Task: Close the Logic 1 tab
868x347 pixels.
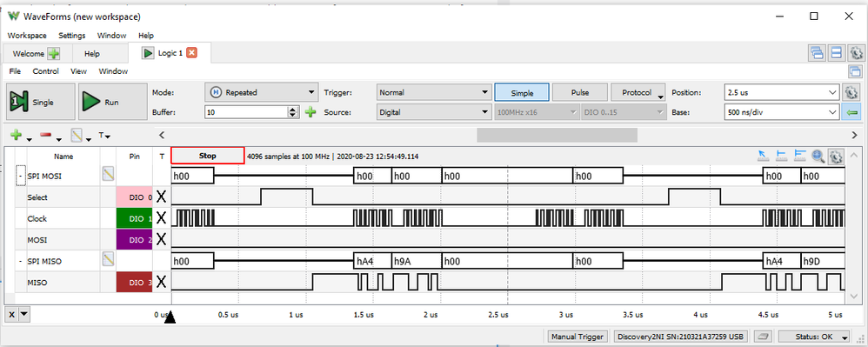Action: tap(191, 53)
